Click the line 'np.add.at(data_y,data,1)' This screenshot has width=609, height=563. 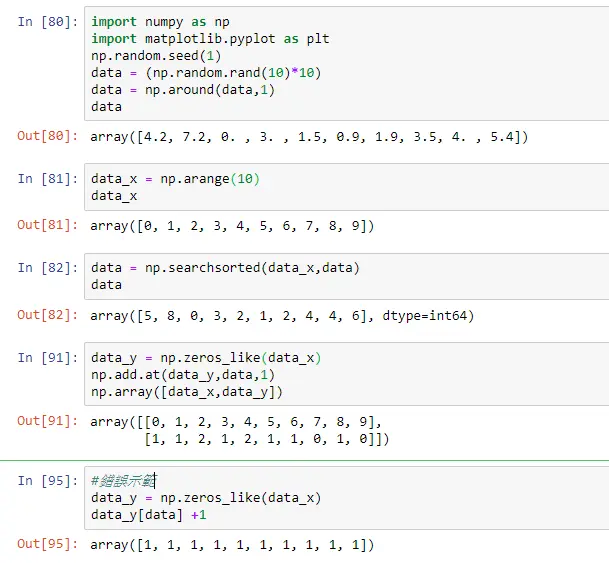coord(183,375)
